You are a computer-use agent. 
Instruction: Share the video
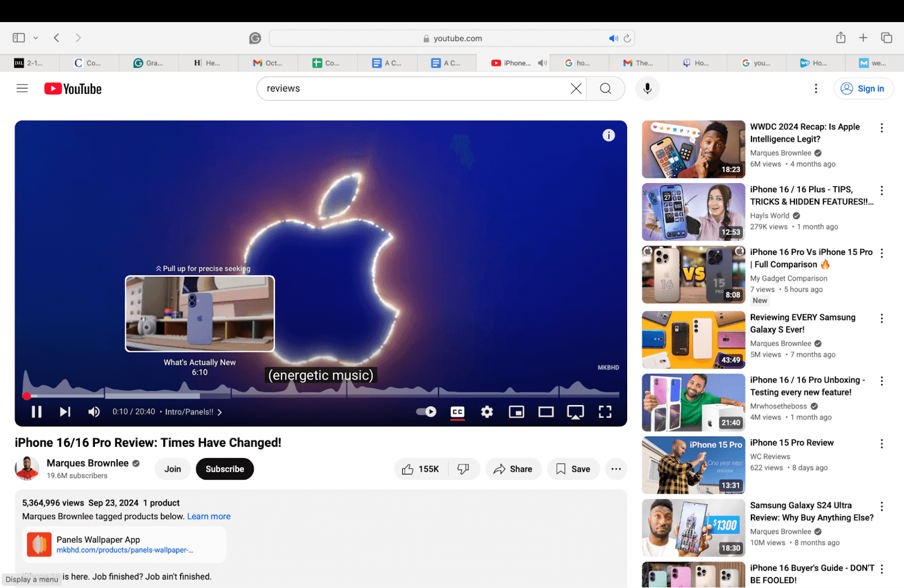(x=513, y=469)
